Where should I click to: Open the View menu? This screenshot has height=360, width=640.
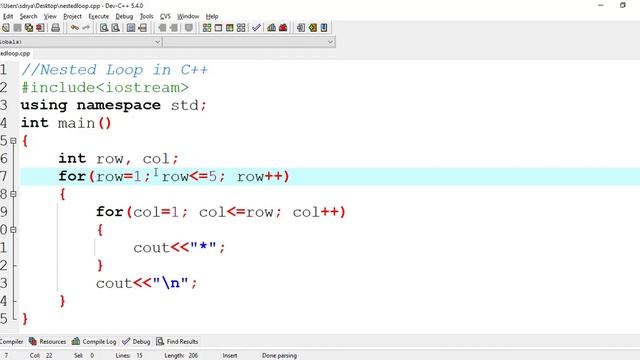[50, 16]
